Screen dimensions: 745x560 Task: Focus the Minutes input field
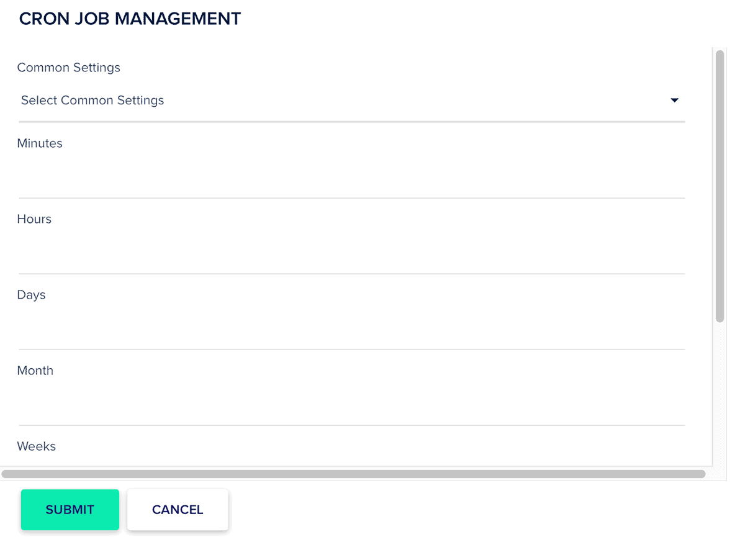(x=351, y=178)
